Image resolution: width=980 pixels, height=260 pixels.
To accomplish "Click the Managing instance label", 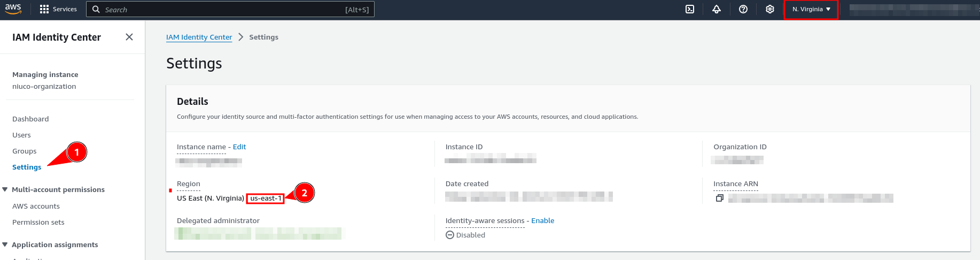I will (x=45, y=74).
